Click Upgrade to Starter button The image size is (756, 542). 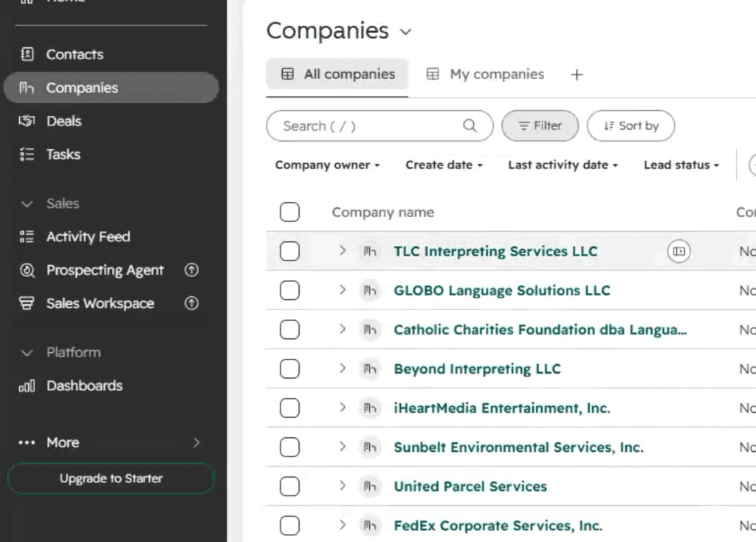pyautogui.click(x=111, y=478)
